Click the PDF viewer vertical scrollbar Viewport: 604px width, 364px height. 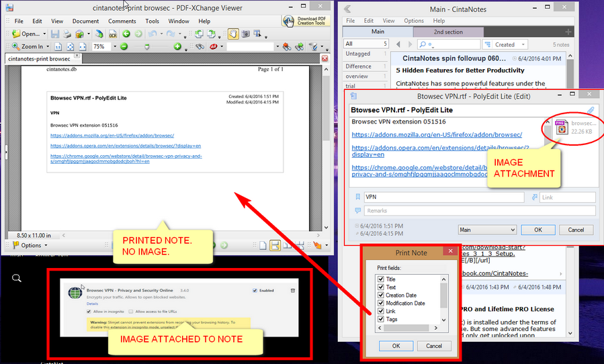(x=326, y=148)
